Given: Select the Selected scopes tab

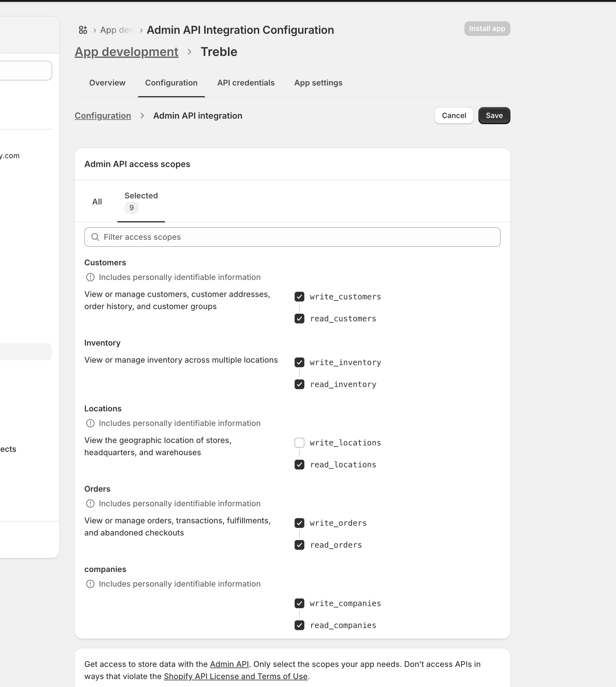Looking at the screenshot, I should click(x=141, y=202).
